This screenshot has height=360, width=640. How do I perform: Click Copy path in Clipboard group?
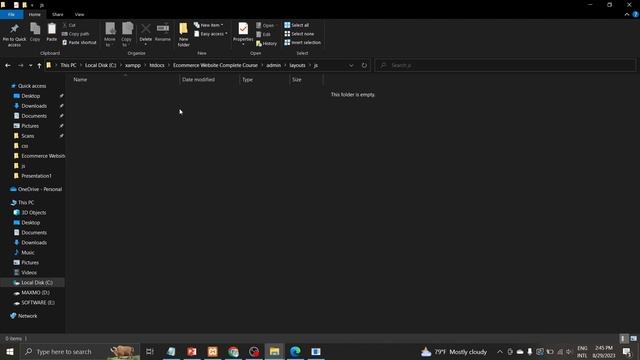pyautogui.click(x=76, y=34)
